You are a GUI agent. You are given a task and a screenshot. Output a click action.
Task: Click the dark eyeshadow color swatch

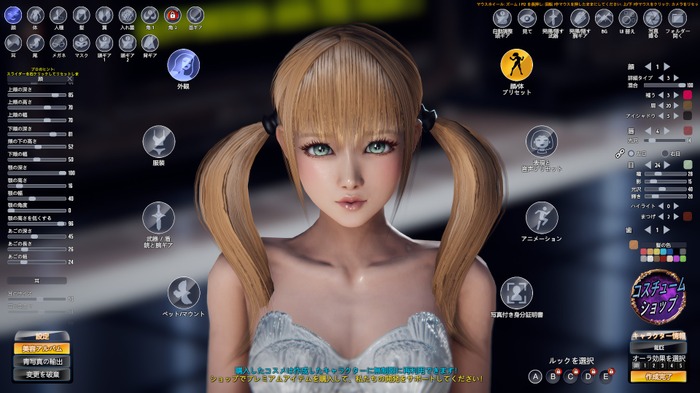coord(688,116)
